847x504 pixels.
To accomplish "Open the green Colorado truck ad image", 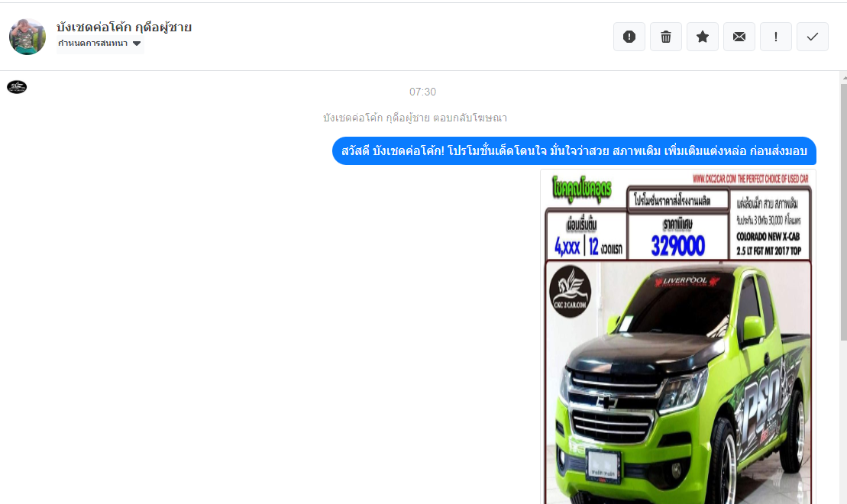I will coord(678,337).
